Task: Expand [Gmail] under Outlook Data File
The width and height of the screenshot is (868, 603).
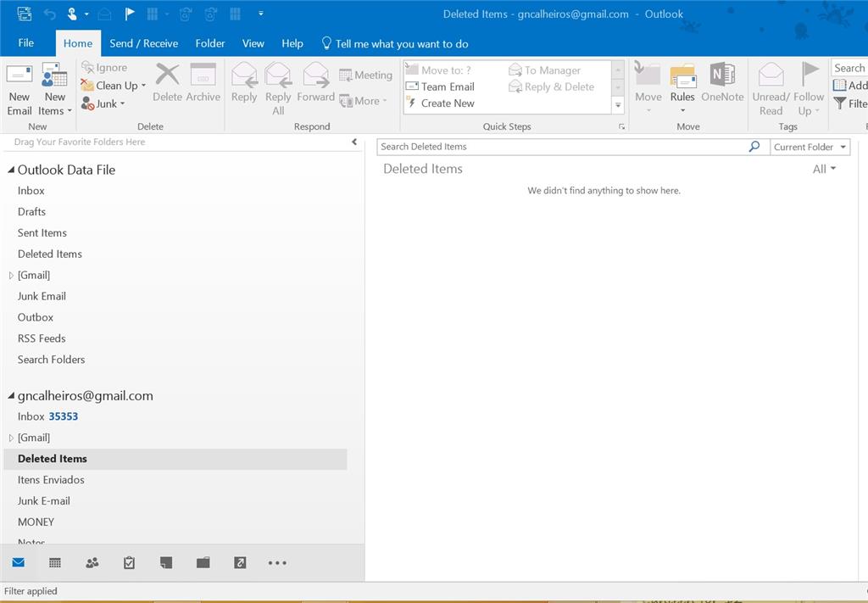Action: pos(11,275)
